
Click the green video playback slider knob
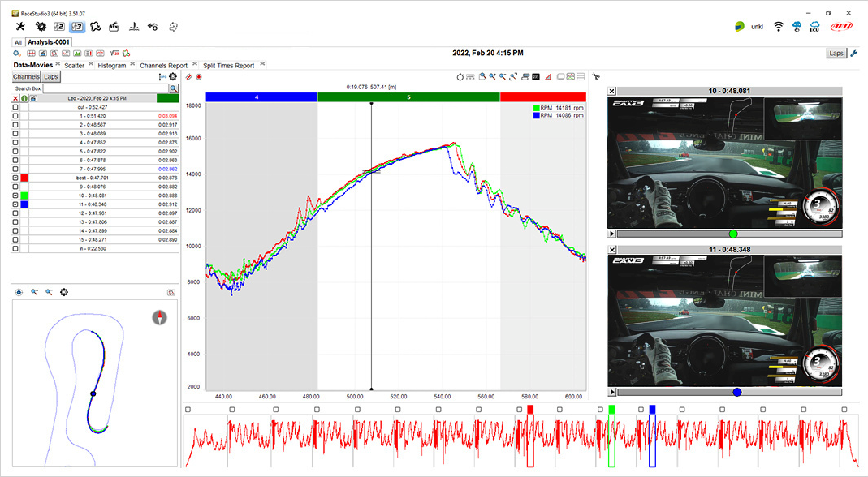point(733,234)
